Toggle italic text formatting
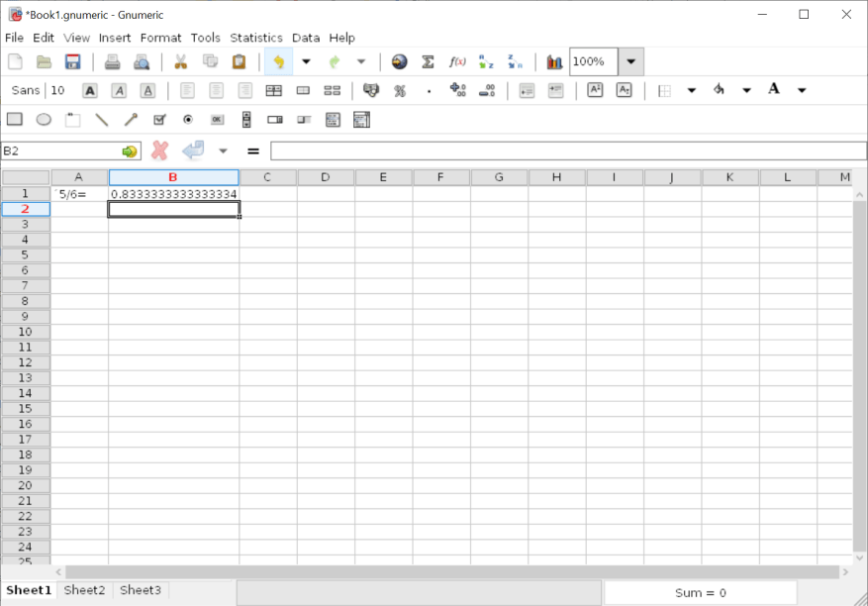The width and height of the screenshot is (868, 606). [x=119, y=90]
